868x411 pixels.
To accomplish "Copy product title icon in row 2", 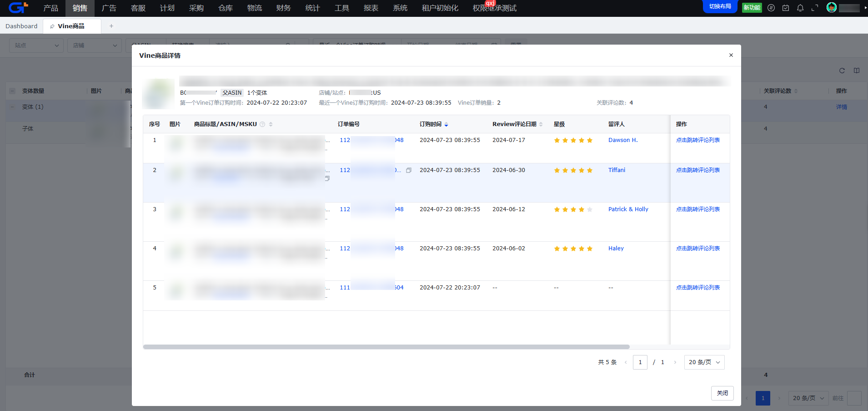I will click(327, 178).
